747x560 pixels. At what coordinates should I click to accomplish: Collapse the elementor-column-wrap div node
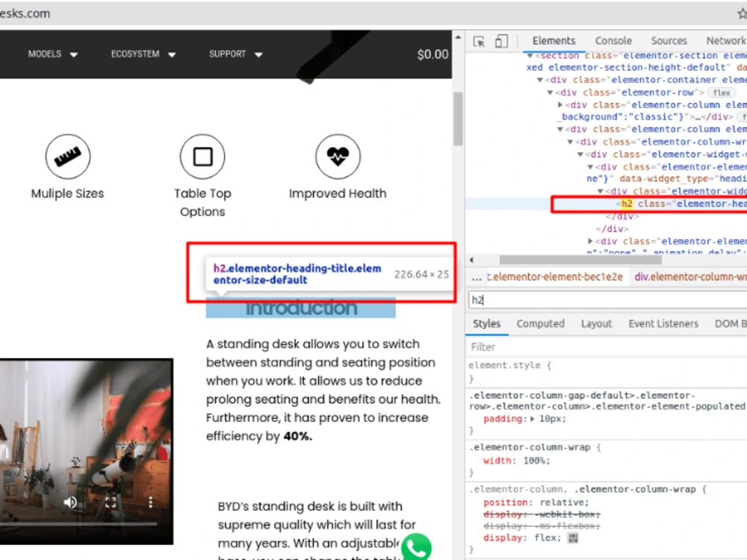[570, 142]
